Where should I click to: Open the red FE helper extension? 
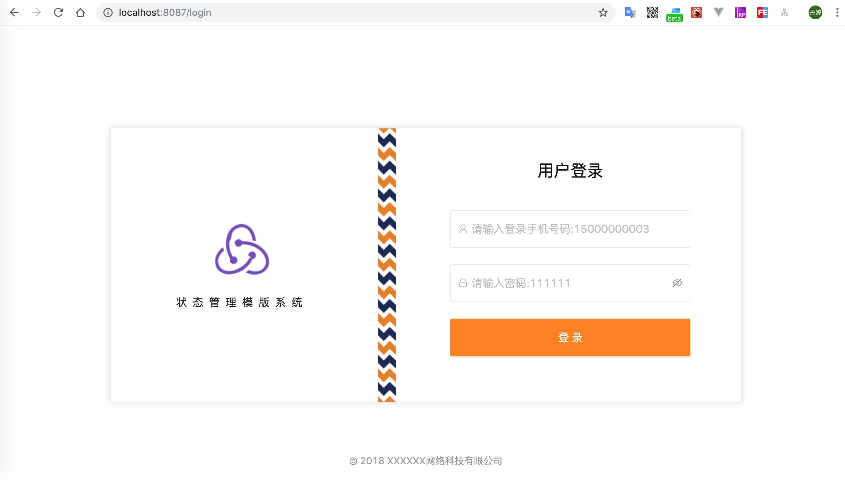tap(762, 13)
